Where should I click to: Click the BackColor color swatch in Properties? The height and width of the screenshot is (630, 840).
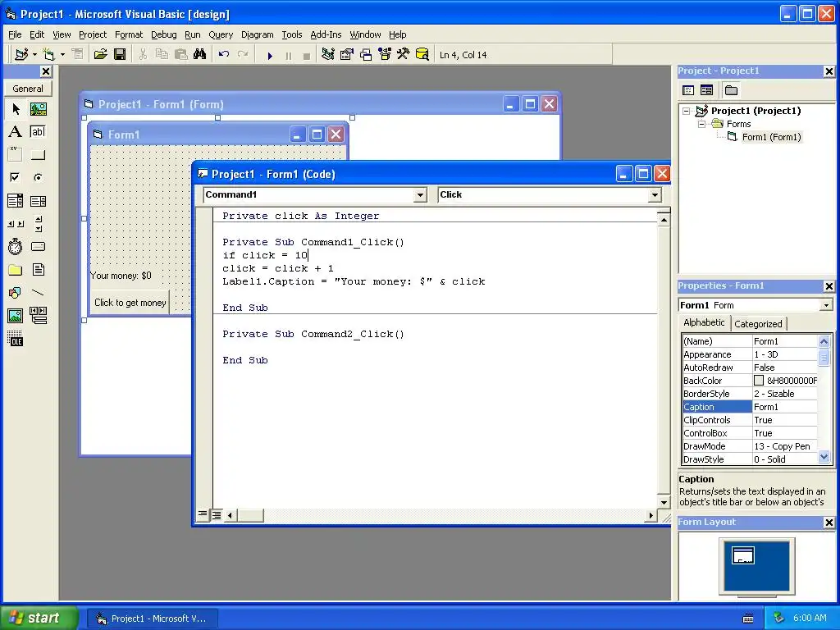759,381
